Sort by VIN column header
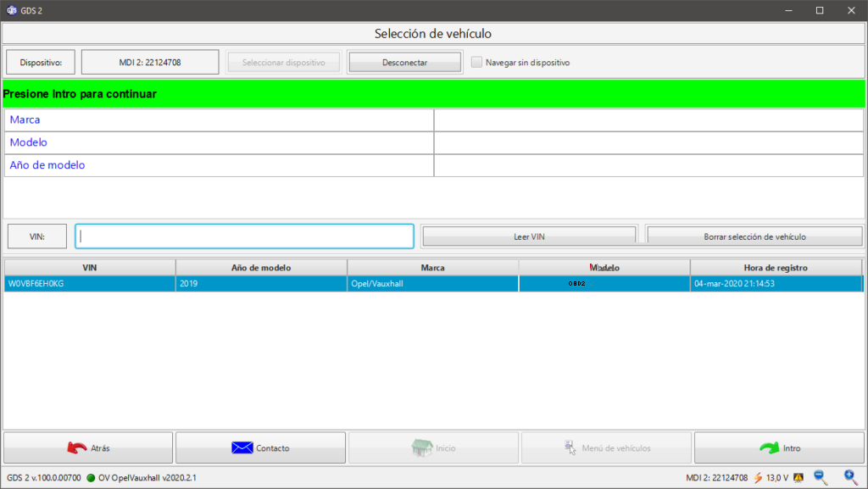This screenshot has width=868, height=489. pos(90,268)
